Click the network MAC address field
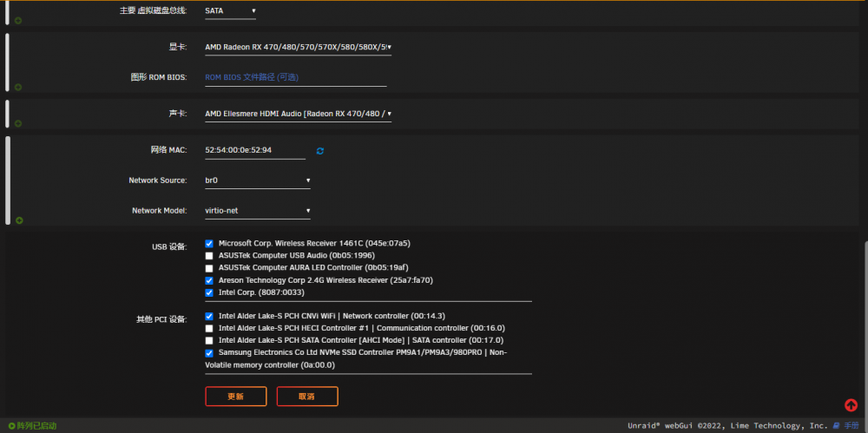 coord(255,150)
